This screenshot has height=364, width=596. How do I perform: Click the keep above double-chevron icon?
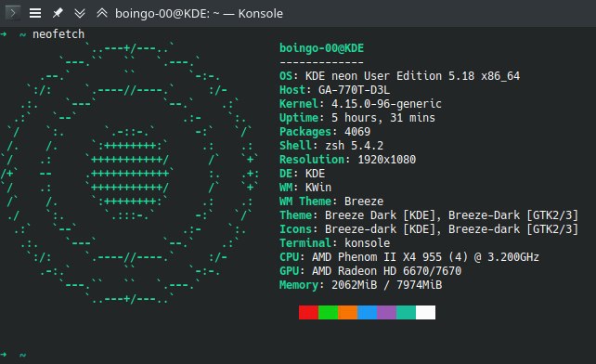pos(101,13)
